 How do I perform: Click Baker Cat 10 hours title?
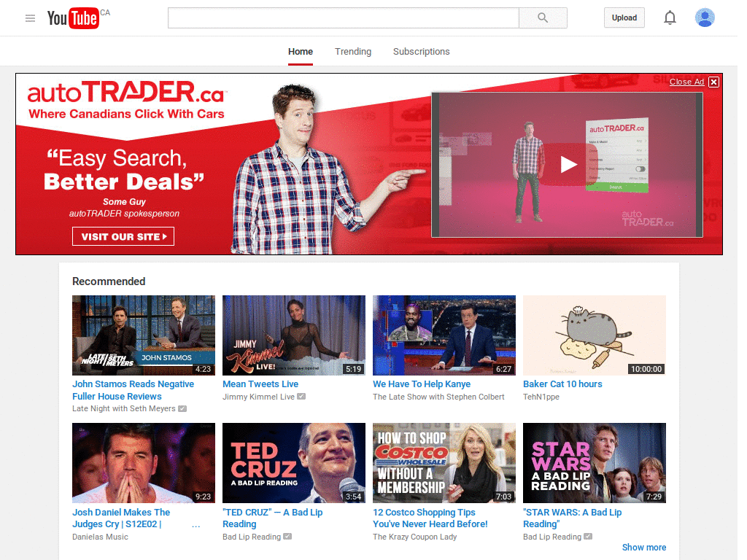tap(562, 384)
